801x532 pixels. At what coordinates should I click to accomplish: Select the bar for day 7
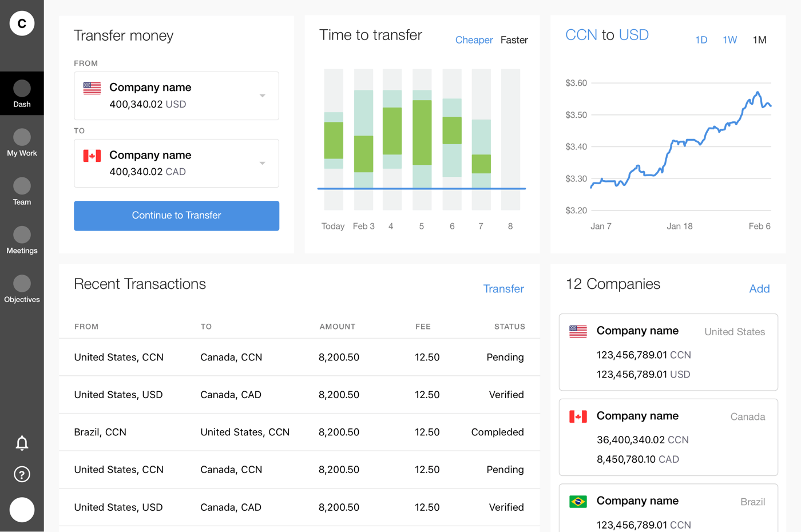click(x=481, y=140)
